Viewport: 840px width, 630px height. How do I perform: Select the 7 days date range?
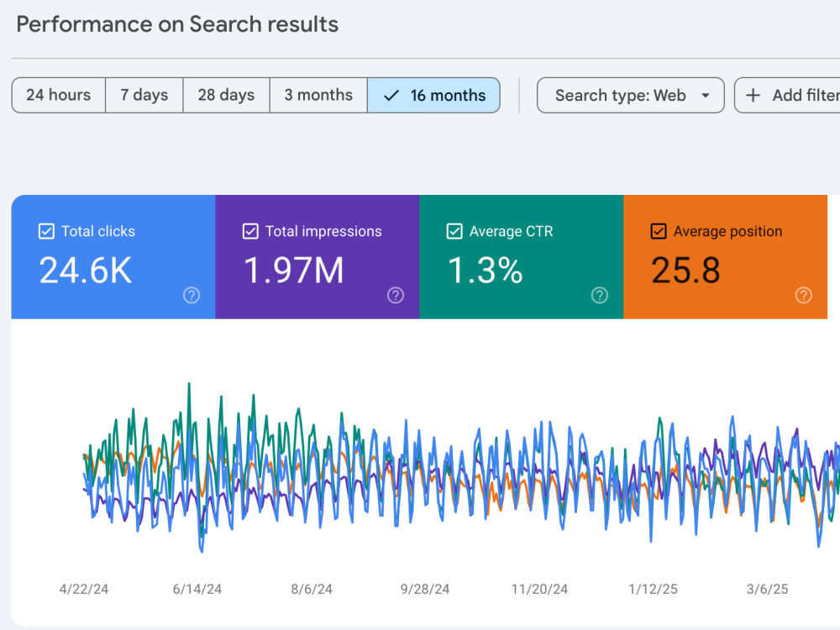click(x=144, y=96)
